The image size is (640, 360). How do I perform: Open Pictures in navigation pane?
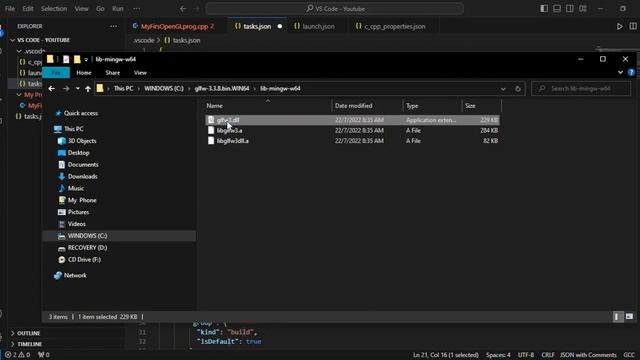point(73,212)
